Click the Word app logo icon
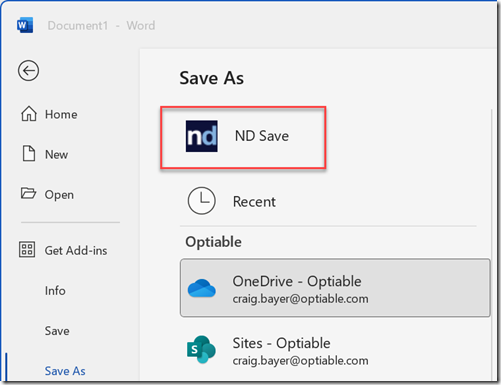The width and height of the screenshot is (501, 385). click(x=25, y=25)
